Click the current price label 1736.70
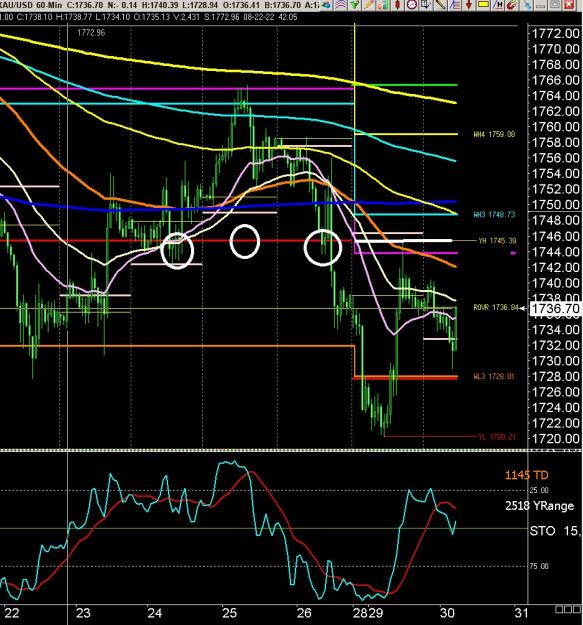The height and width of the screenshot is (625, 583). point(555,309)
